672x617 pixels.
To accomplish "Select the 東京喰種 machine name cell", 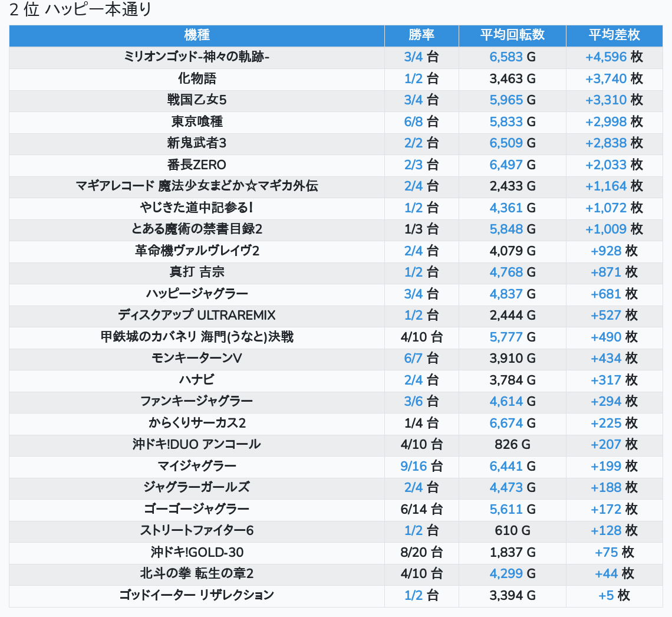I will [x=197, y=122].
